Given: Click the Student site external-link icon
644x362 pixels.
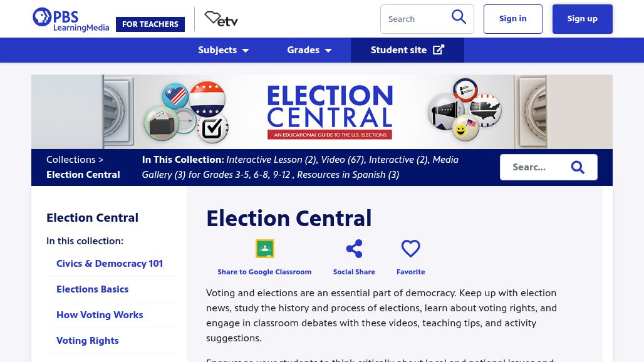Looking at the screenshot, I should 439,49.
